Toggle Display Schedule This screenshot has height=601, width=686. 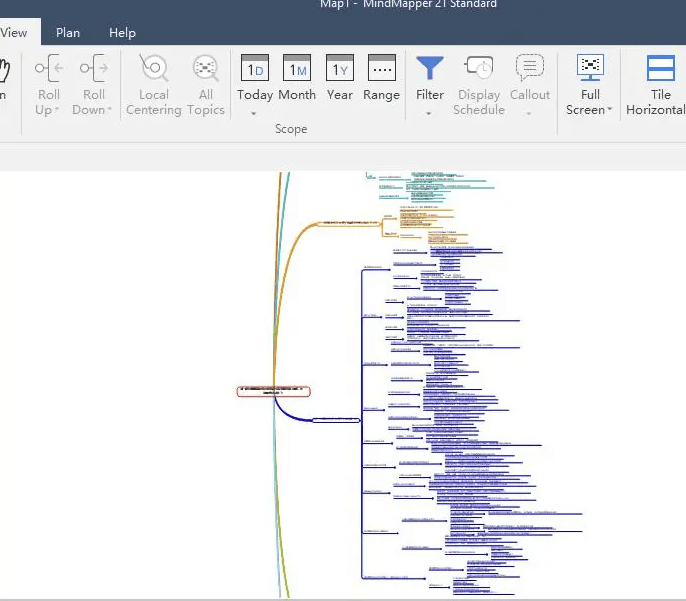[x=479, y=69]
